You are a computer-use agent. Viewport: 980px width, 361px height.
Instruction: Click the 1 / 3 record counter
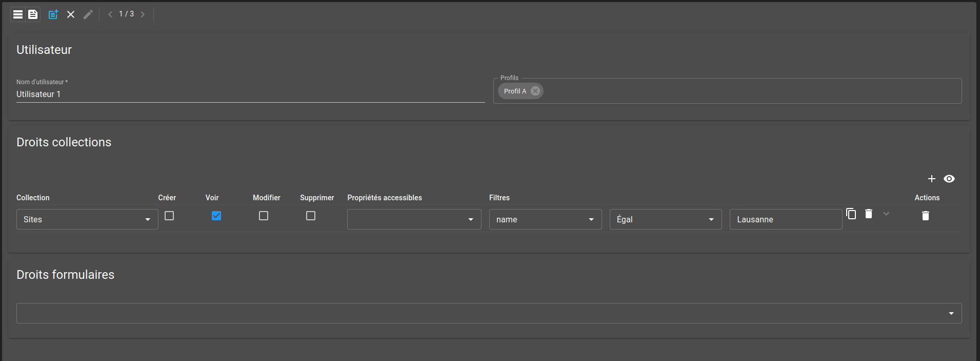126,14
